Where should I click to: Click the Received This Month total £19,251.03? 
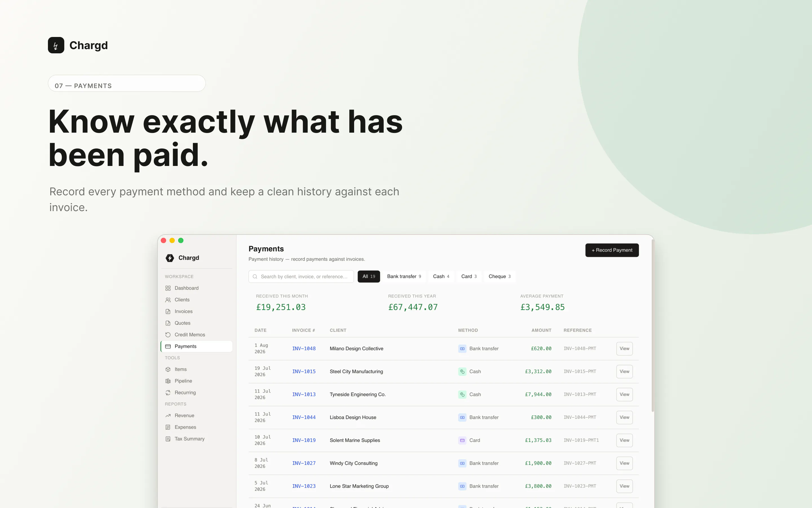(281, 307)
